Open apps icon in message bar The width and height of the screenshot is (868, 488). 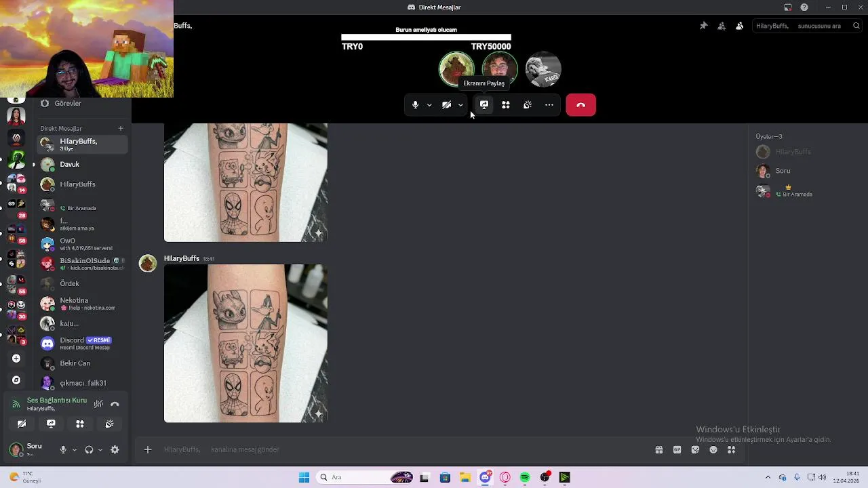coord(731,449)
